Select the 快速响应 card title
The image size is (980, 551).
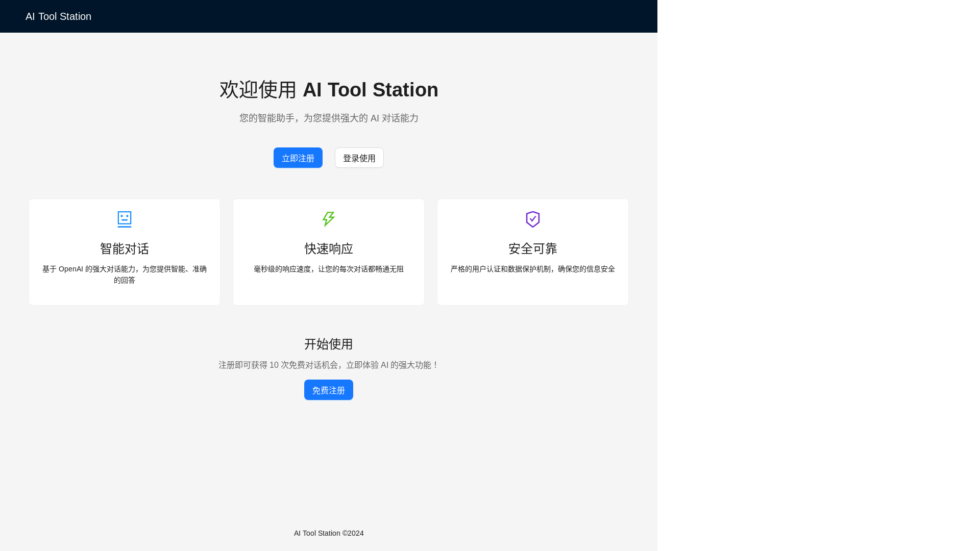point(329,248)
